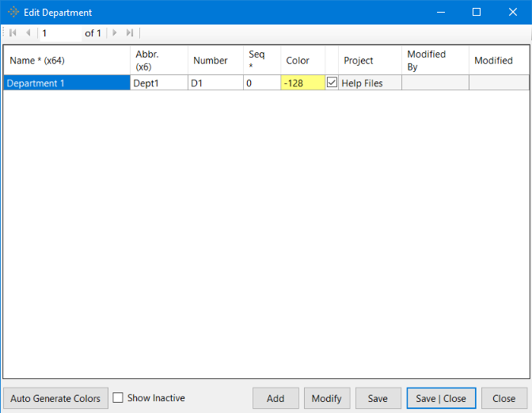532x413 pixels.
Task: Click the Modify button
Action: pyautogui.click(x=327, y=398)
